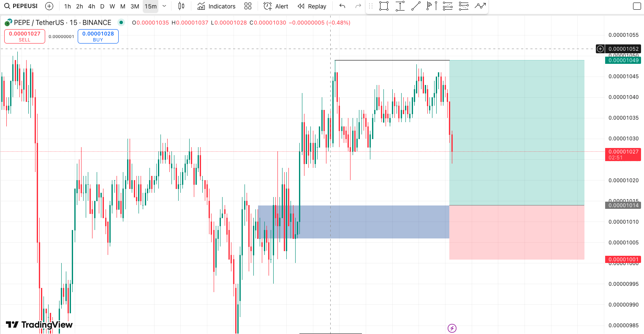The width and height of the screenshot is (644, 334).
Task: Select the blue rectangle zone drawing
Action: coord(353,222)
